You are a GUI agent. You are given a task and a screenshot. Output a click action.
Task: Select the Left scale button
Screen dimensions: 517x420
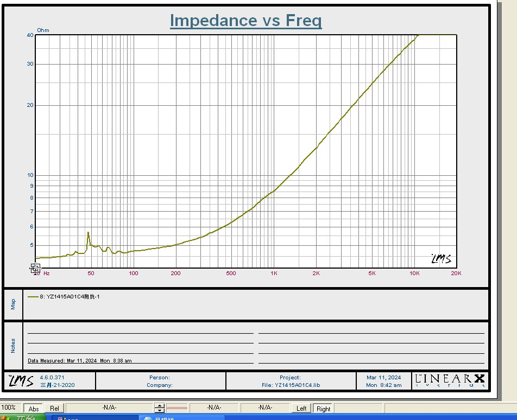pyautogui.click(x=301, y=409)
